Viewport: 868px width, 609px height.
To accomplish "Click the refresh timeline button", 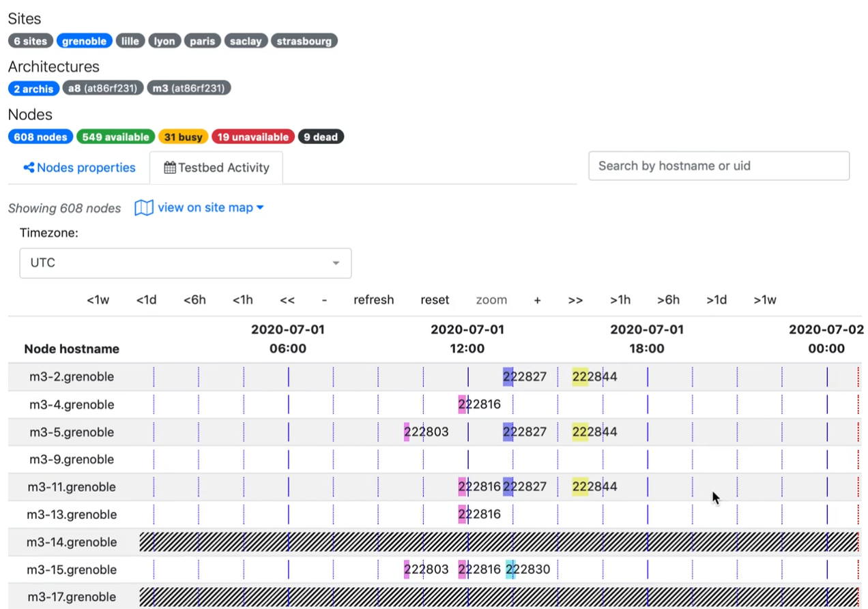I will [373, 300].
